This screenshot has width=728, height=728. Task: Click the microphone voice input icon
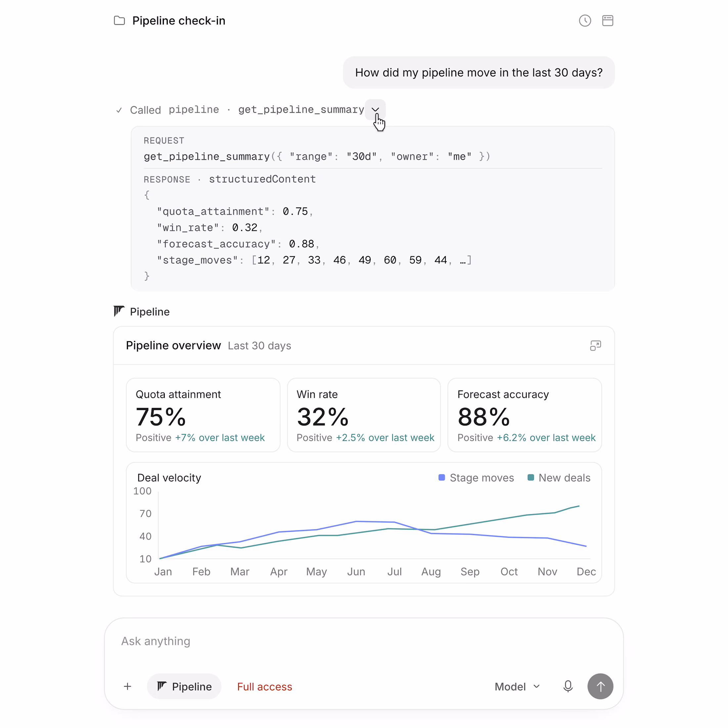(568, 686)
